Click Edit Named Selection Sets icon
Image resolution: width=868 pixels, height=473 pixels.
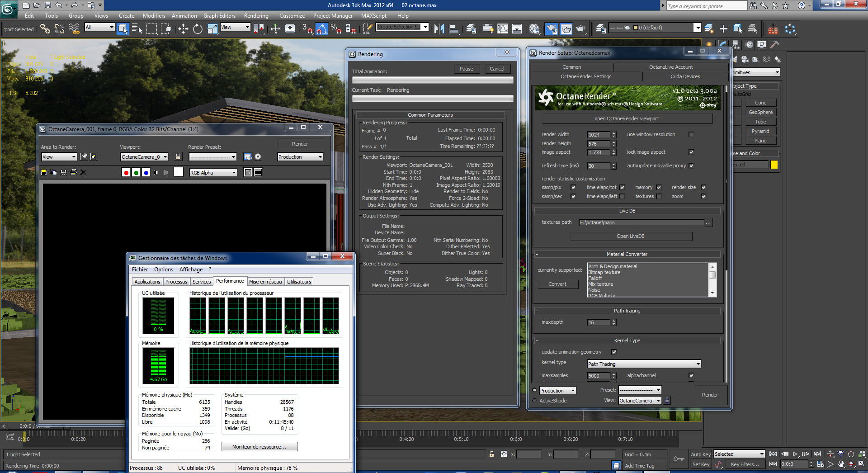point(367,29)
